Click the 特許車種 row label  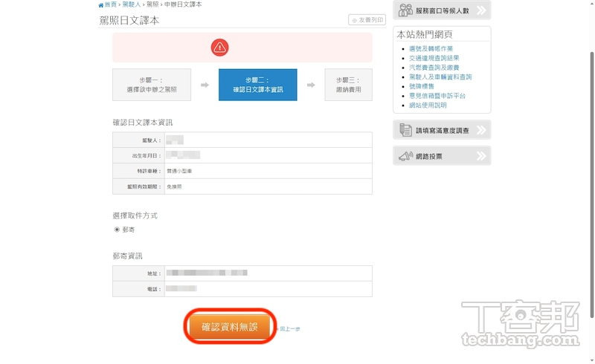click(149, 171)
